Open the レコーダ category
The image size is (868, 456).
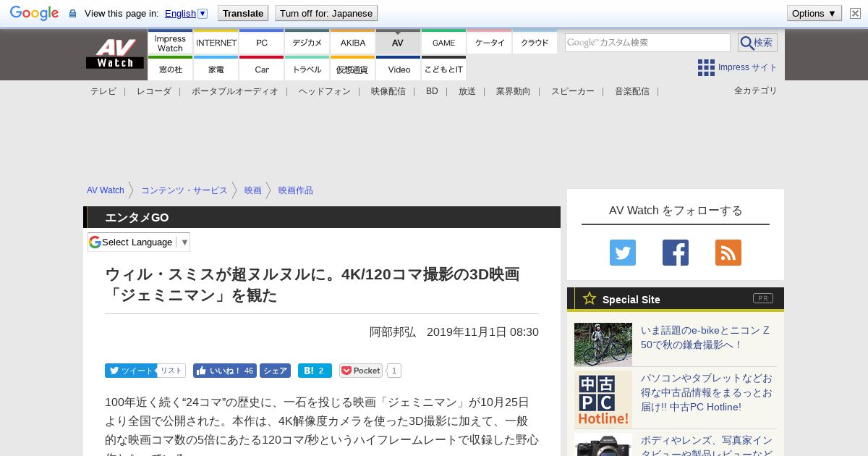coord(154,91)
